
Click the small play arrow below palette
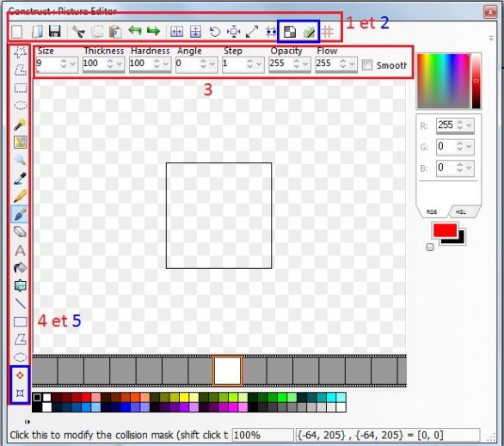pos(28,422)
